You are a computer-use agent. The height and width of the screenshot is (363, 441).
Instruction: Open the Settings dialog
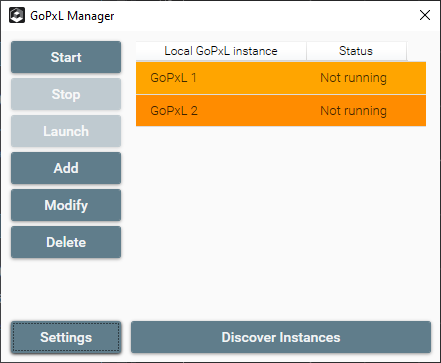click(x=66, y=337)
